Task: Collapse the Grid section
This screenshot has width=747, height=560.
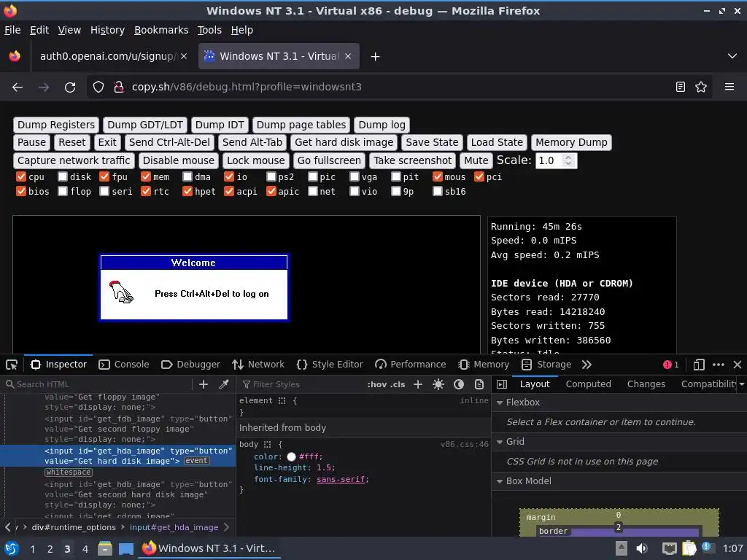Action: pyautogui.click(x=500, y=442)
